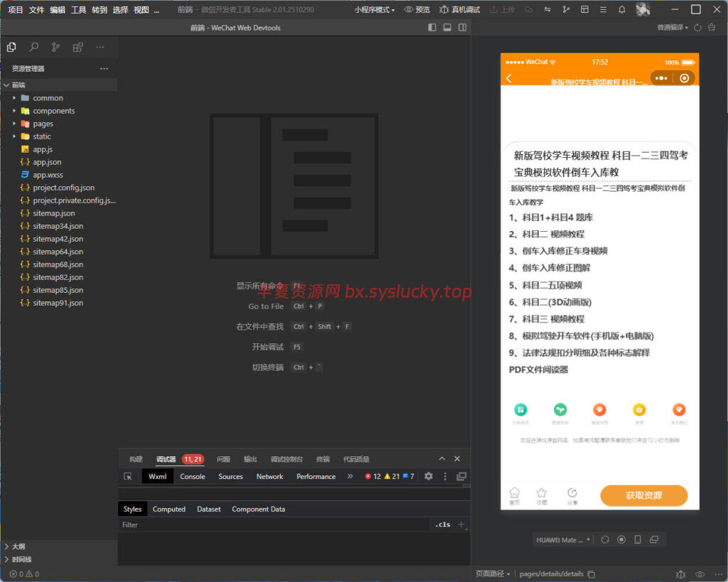
Task: Open the Explorer files icon in the activity bar
Action: pyautogui.click(x=11, y=47)
